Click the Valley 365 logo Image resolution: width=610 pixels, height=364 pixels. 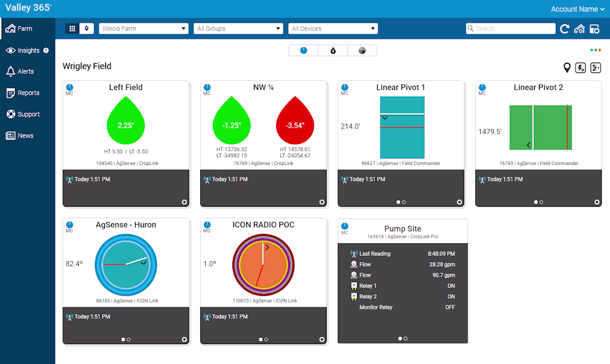pyautogui.click(x=28, y=8)
